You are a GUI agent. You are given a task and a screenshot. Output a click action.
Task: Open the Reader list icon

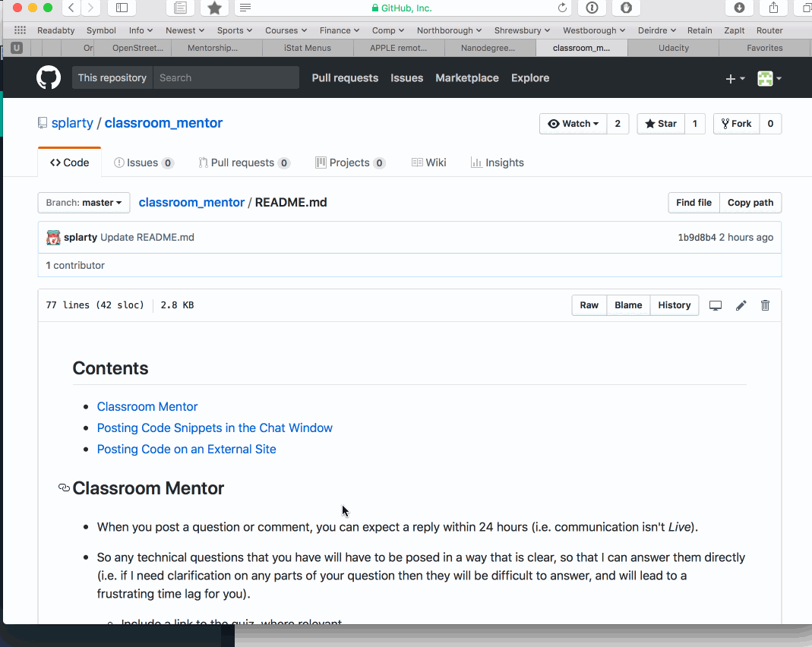pos(180,8)
